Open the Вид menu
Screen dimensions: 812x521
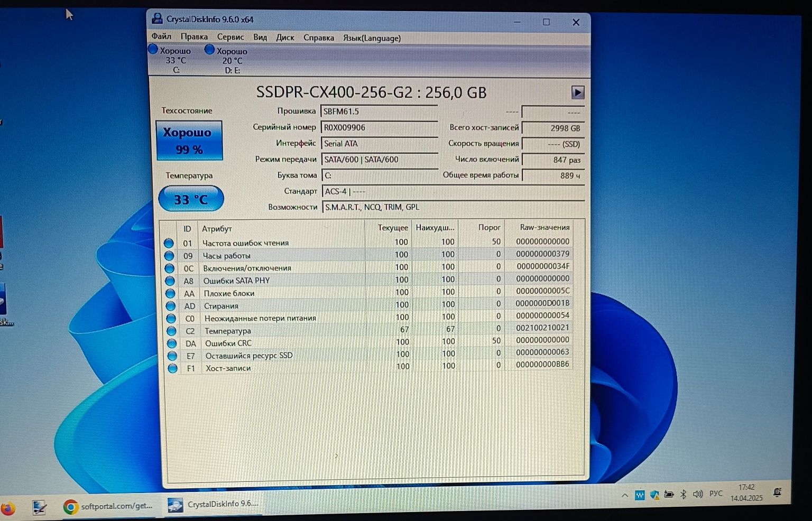(260, 38)
